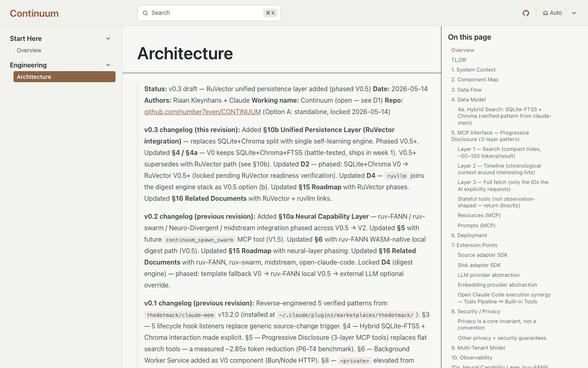Go to 7. Extension Points
Image resolution: width=588 pixels, height=368 pixels.
pyautogui.click(x=474, y=245)
